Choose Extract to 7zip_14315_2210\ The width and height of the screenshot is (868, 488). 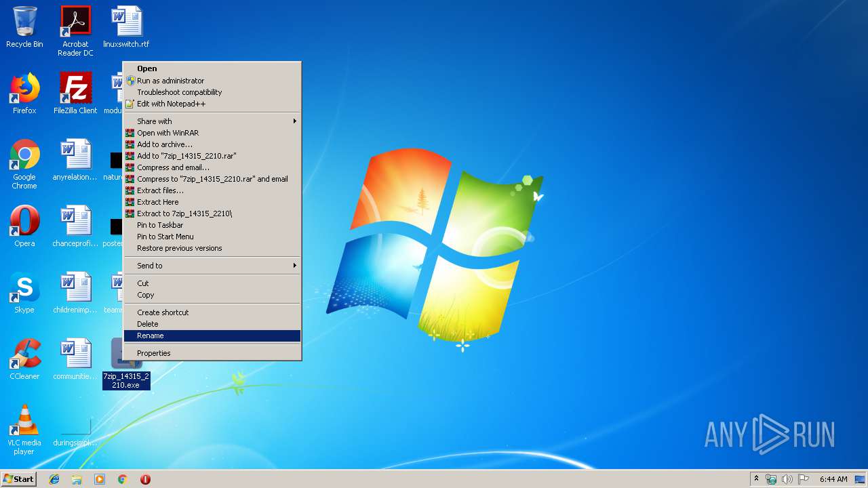212,213
